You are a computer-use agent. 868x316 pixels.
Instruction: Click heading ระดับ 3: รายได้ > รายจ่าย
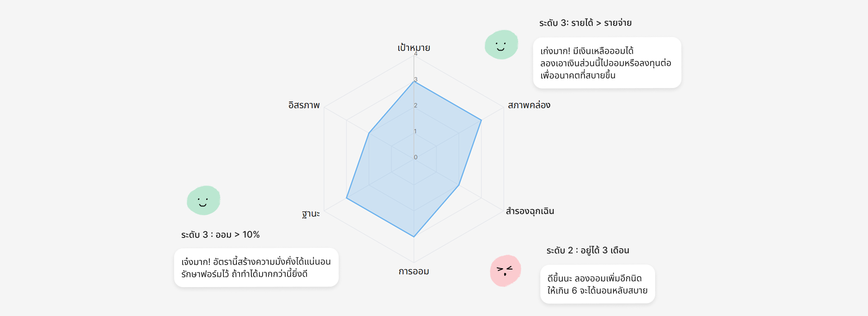tap(585, 23)
